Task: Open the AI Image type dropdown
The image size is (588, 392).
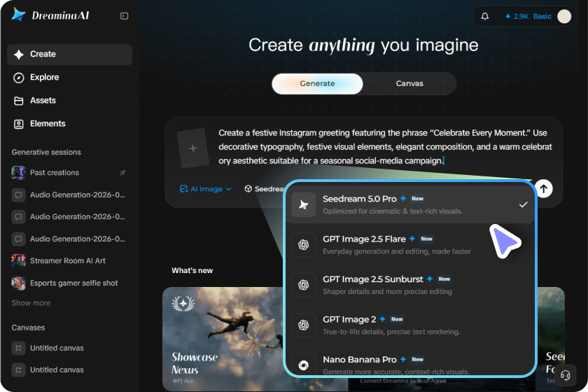Action: click(x=206, y=189)
